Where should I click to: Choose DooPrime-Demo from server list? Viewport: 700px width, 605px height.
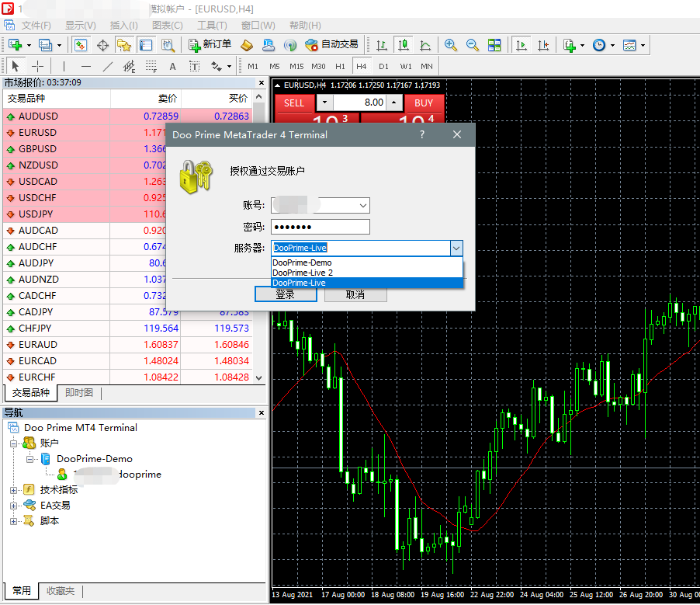click(x=367, y=263)
